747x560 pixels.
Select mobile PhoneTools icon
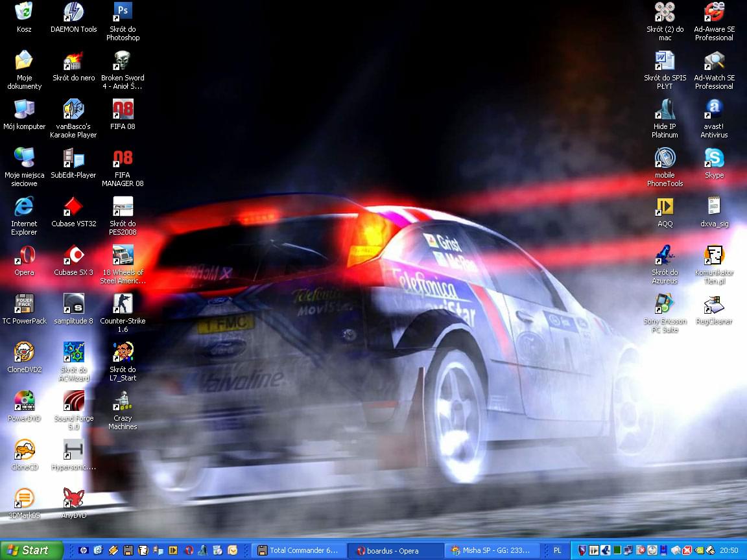click(665, 168)
